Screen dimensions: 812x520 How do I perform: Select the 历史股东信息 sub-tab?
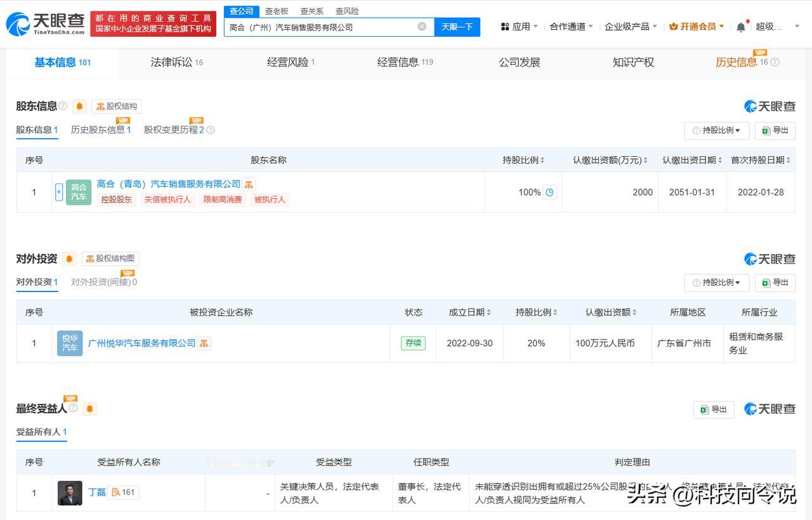click(101, 130)
